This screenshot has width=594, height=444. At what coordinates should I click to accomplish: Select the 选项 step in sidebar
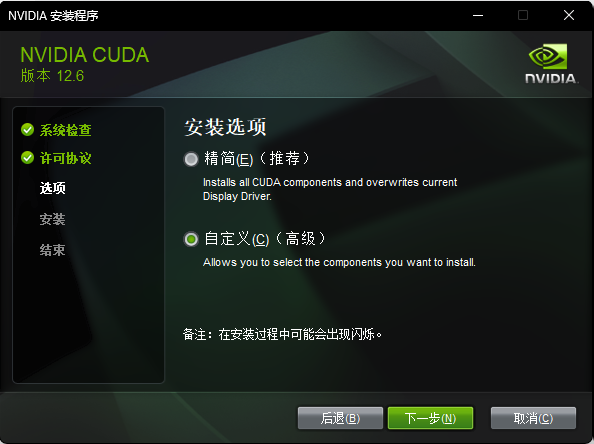coord(53,188)
